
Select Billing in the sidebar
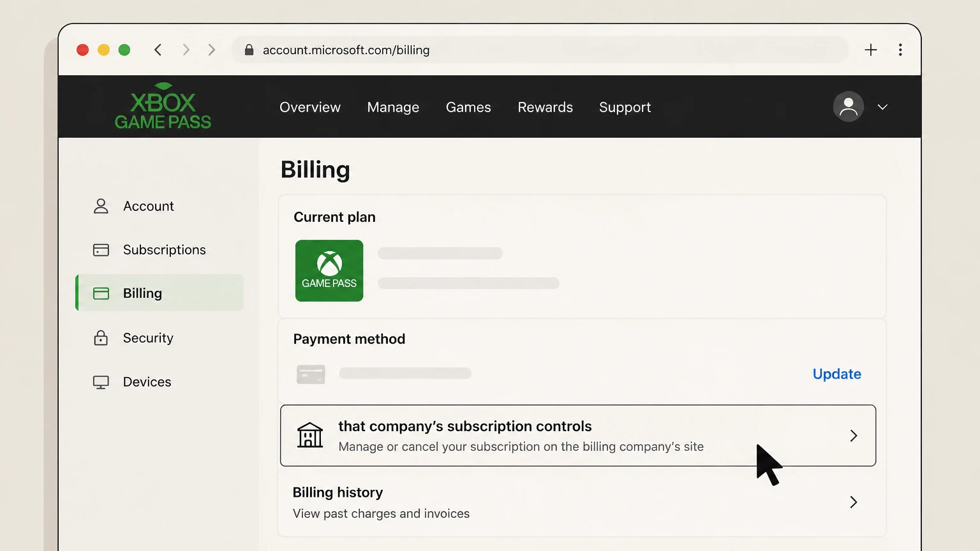(160, 293)
